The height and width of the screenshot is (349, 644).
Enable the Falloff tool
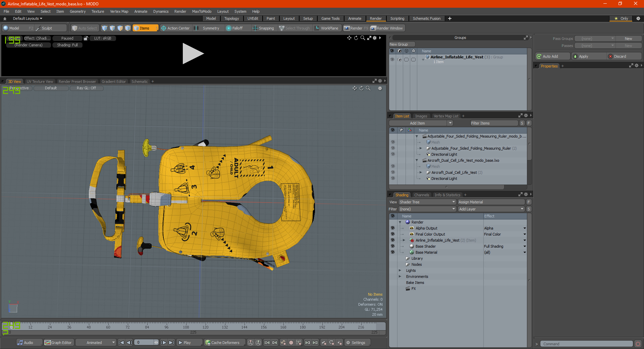click(x=234, y=28)
